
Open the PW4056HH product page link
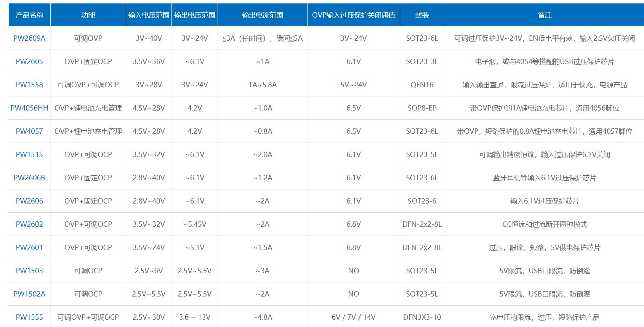tap(29, 108)
